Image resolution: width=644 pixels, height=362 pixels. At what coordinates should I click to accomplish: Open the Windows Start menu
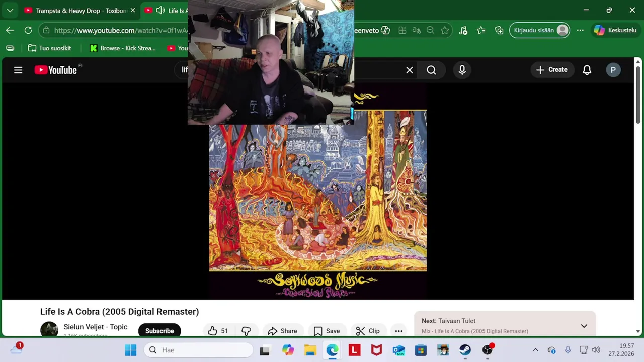130,350
